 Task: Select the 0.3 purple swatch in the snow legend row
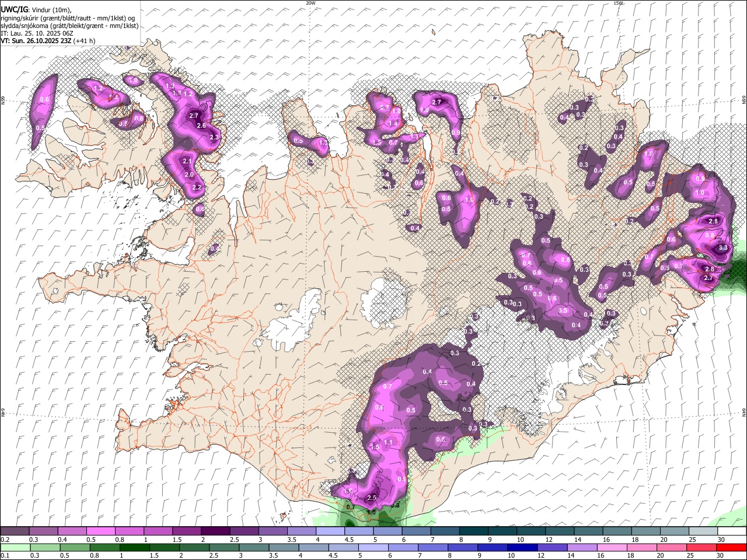coord(43,531)
